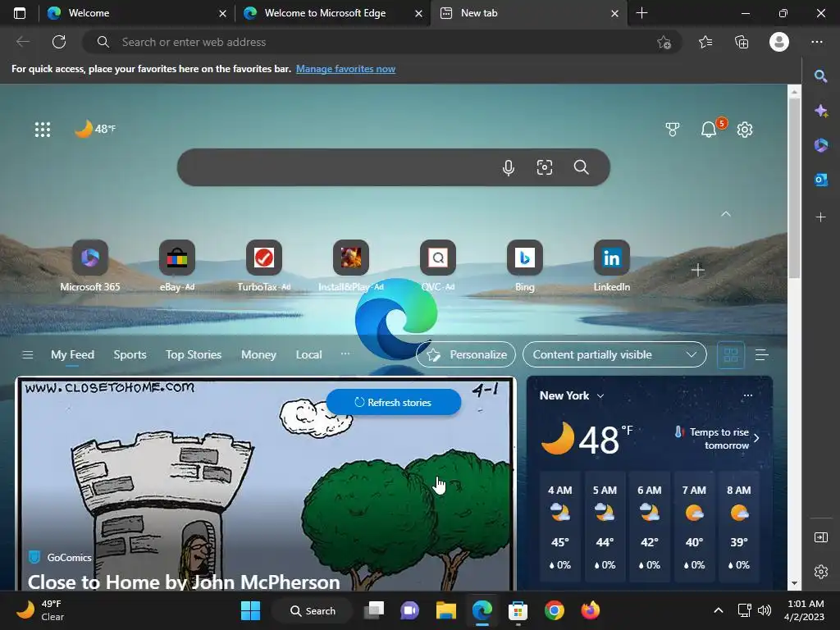Viewport: 840px width, 630px height.
Task: Open notifications bell with 5 alerts
Action: 709,129
